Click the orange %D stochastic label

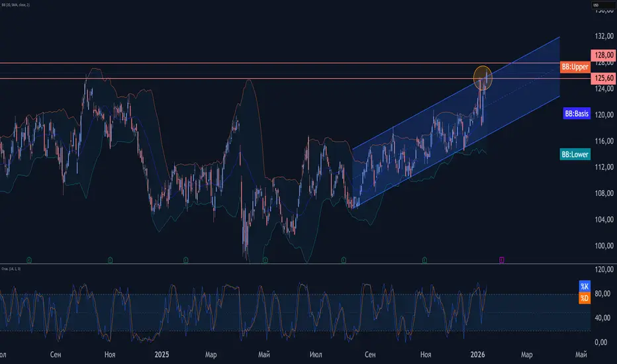tap(585, 298)
